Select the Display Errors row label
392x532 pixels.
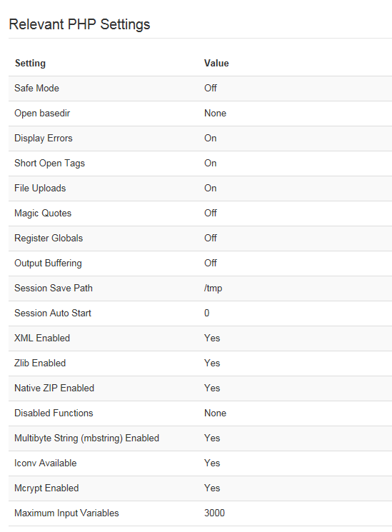tap(44, 139)
